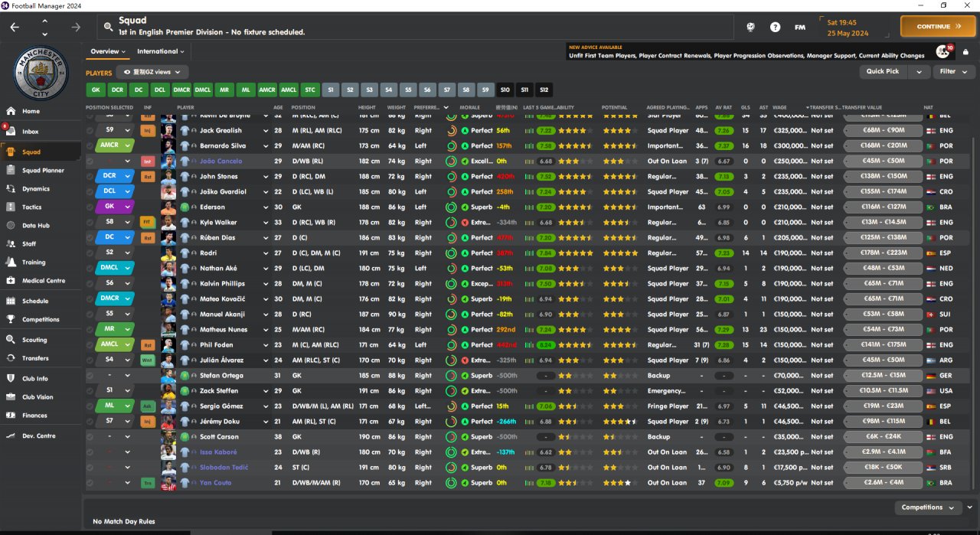Viewport: 980px width, 535px height.
Task: Open the Filter dropdown
Action: coord(953,71)
